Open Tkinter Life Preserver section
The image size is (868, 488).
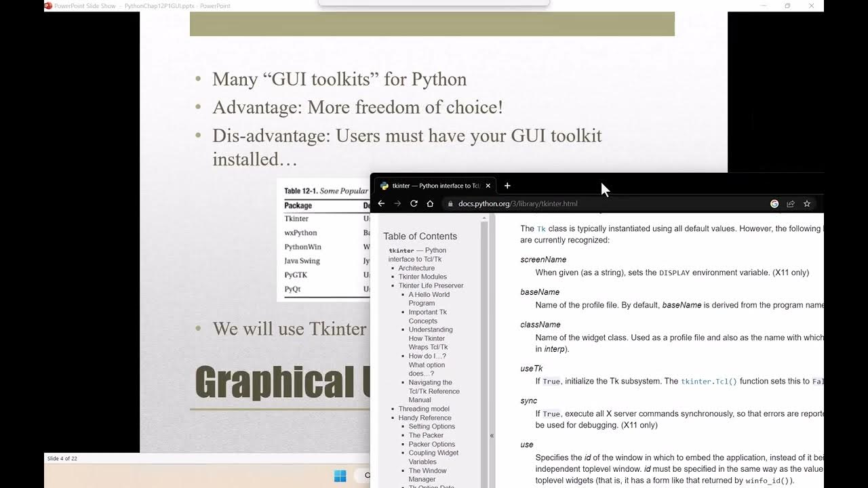pyautogui.click(x=431, y=285)
